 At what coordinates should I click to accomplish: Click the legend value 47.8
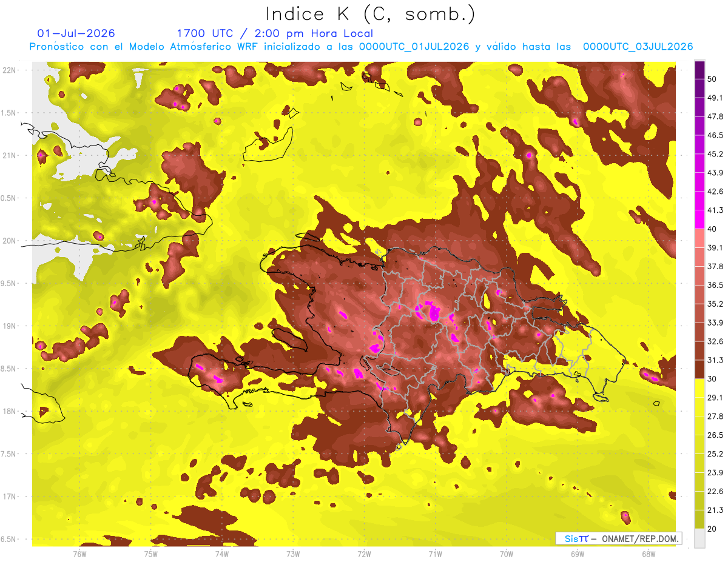(715, 116)
